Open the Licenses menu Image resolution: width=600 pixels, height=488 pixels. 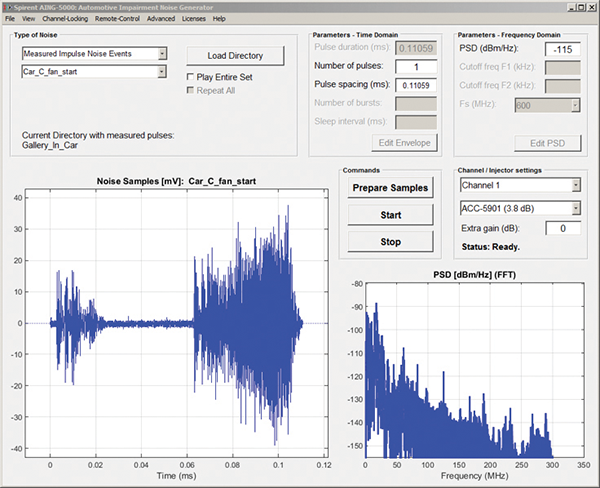[194, 19]
